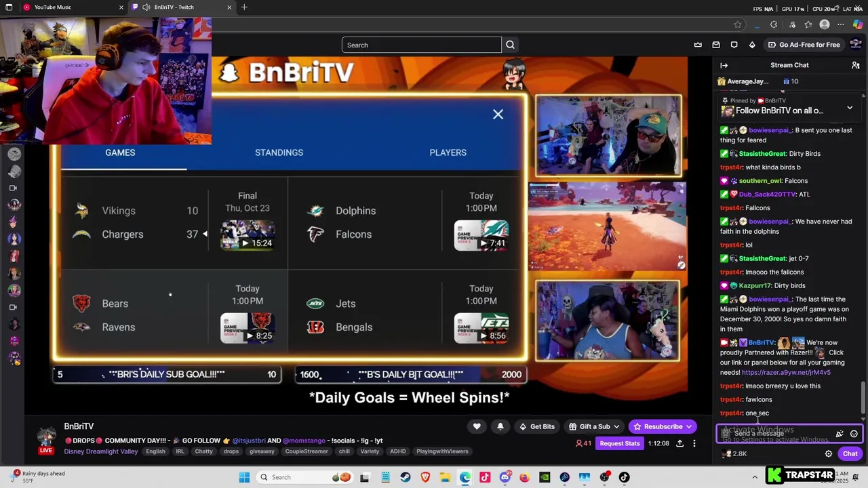Open the Resubscribe dropdown button

click(x=663, y=426)
